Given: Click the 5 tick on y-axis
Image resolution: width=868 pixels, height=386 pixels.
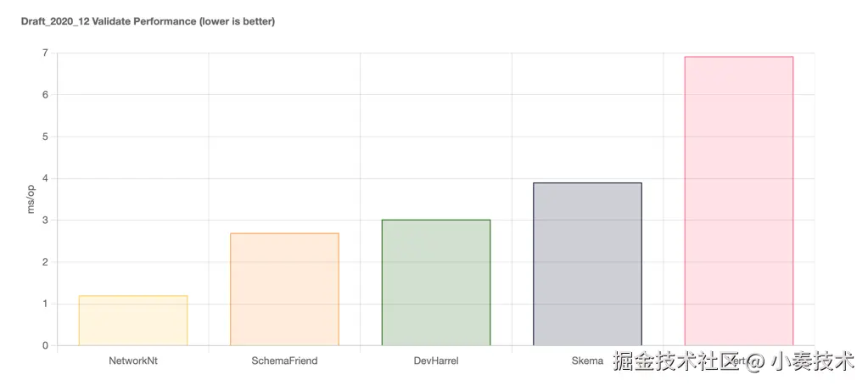Looking at the screenshot, I should (x=44, y=137).
